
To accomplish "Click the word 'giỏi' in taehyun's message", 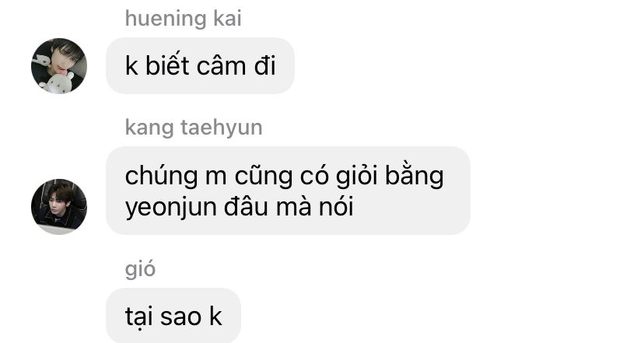I will (356, 177).
